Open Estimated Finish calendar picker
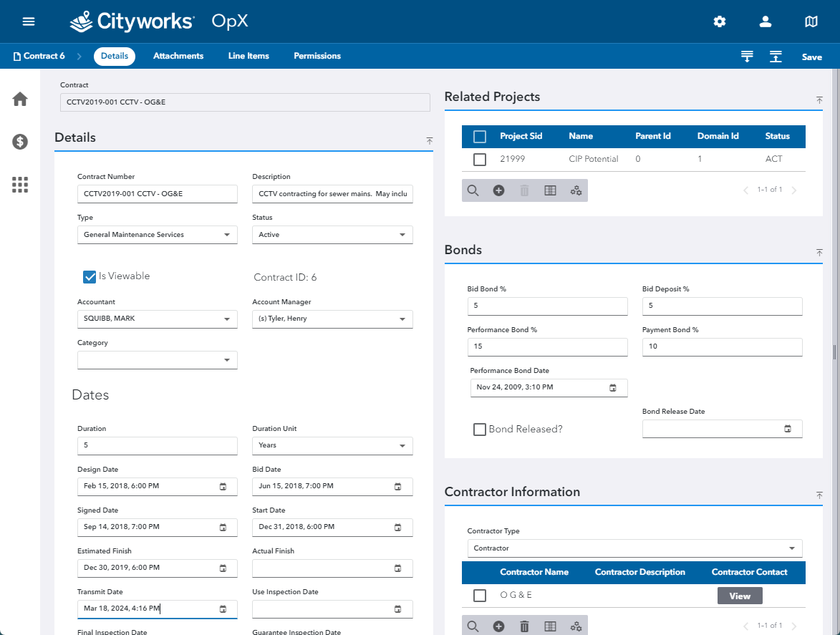The image size is (840, 635). click(223, 568)
